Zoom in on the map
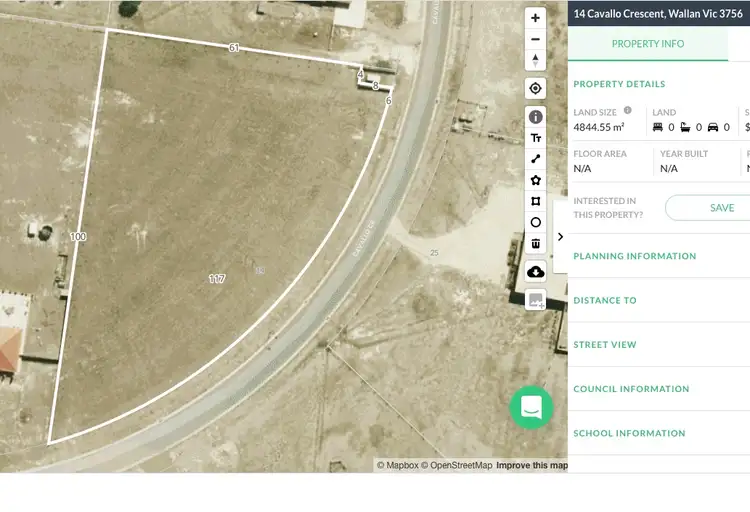Image resolution: width=750 pixels, height=512 pixels. (536, 18)
